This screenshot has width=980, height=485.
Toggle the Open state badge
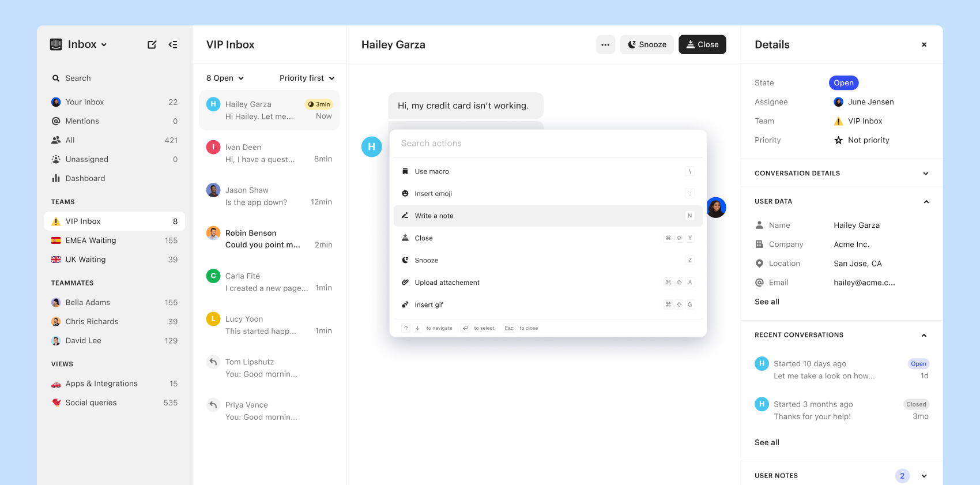point(843,83)
